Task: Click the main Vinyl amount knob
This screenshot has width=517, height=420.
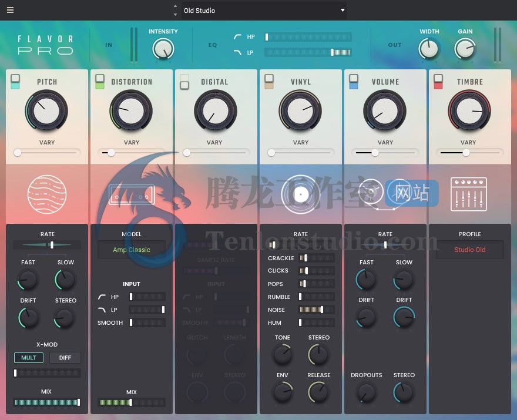Action: click(300, 111)
